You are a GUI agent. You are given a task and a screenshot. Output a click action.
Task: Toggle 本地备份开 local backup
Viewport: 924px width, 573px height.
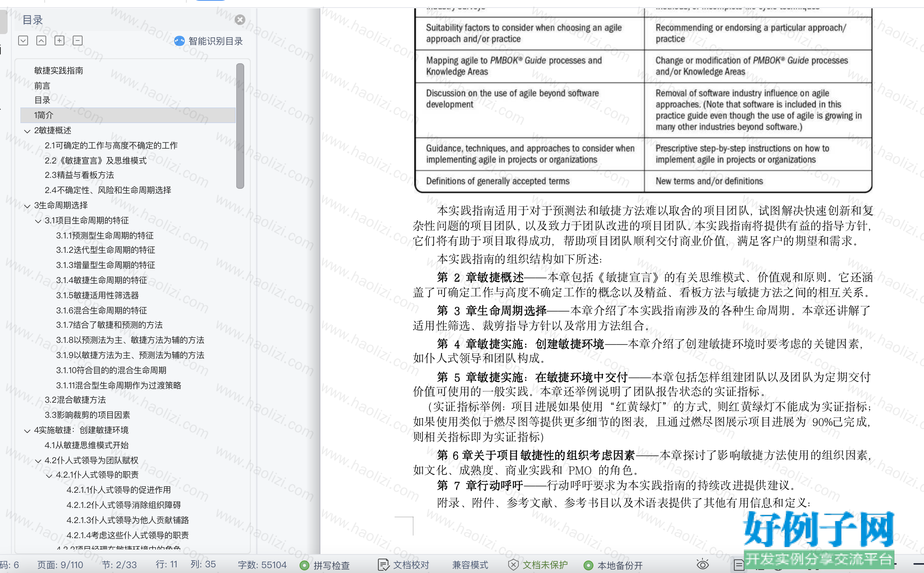[x=614, y=565]
